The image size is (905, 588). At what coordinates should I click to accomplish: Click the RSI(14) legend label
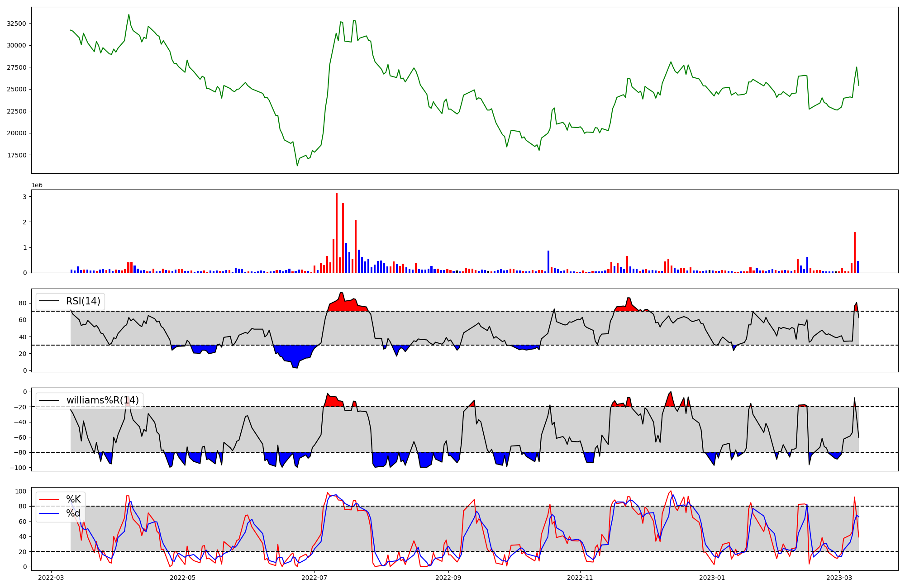(x=83, y=301)
